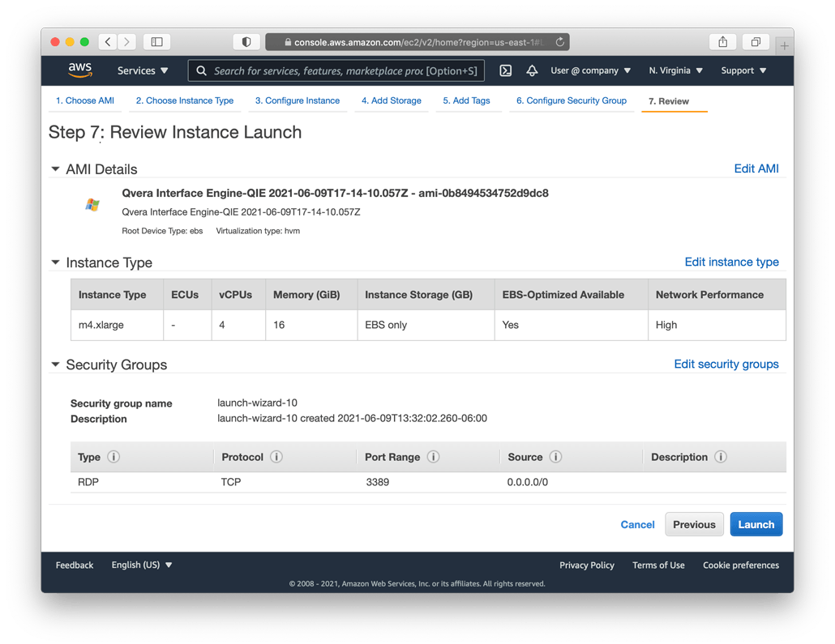
Task: Open the English (US) language dropdown
Action: tap(142, 565)
